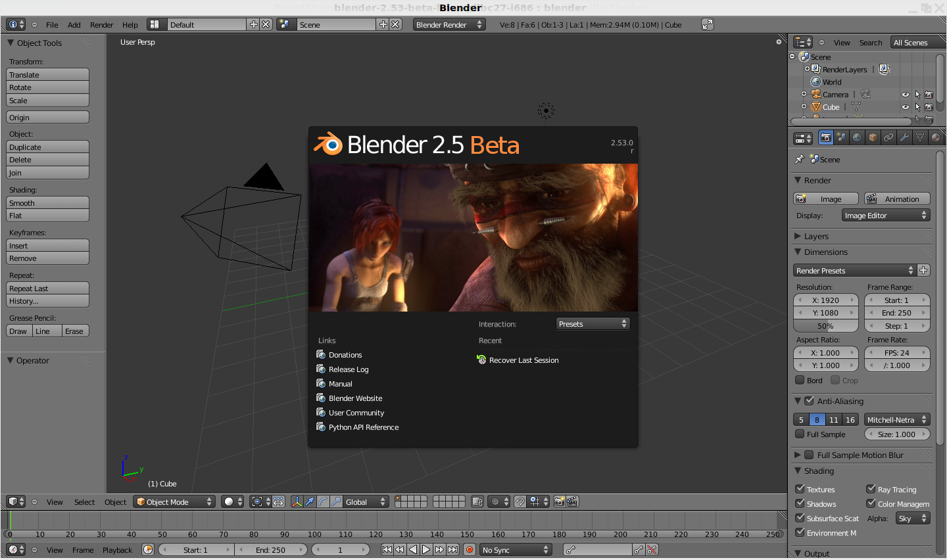Expand the Layers panel
The image size is (947, 560).
[798, 236]
